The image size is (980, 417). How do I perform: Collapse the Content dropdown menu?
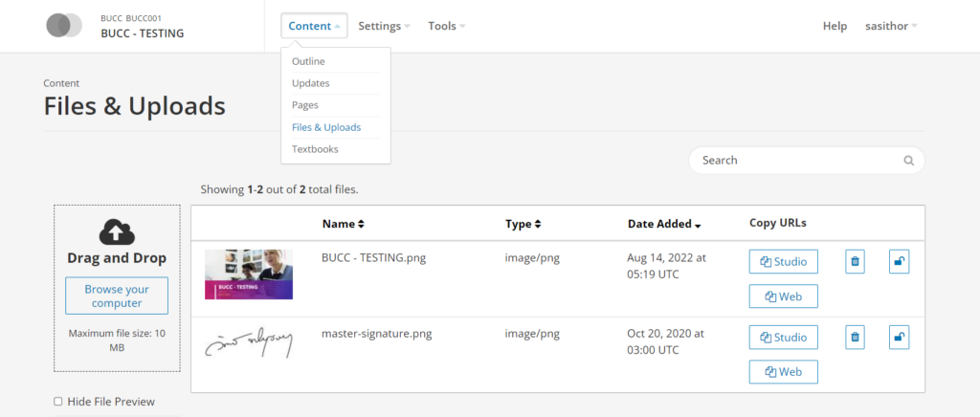pos(314,26)
